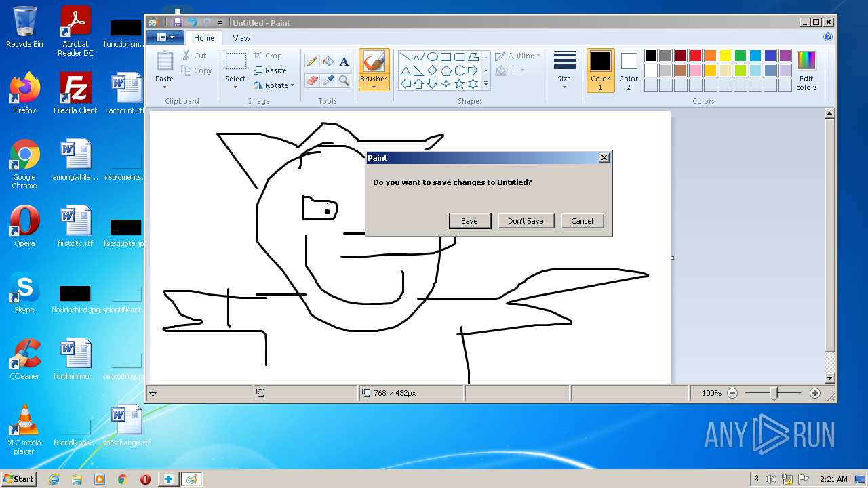Select the Fill with color bucket tool
Viewport: 868px width, 488px height.
click(328, 62)
